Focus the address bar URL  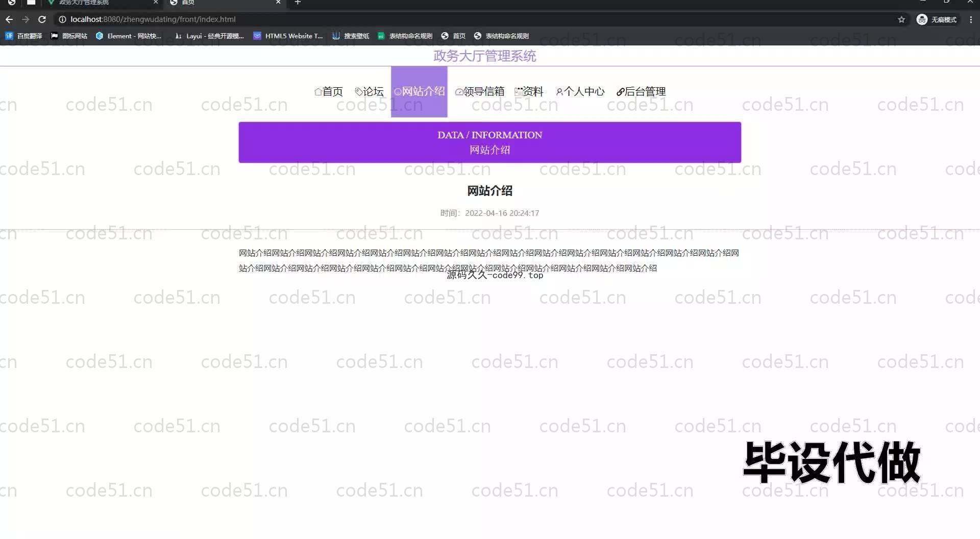[x=153, y=19]
